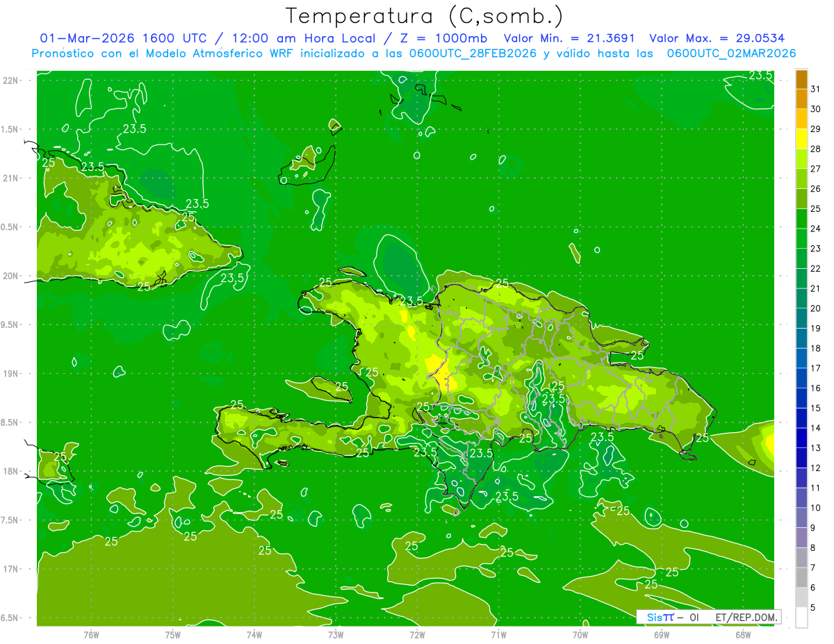Click the '71W' longitude axis label
The width and height of the screenshot is (834, 644).
click(498, 635)
